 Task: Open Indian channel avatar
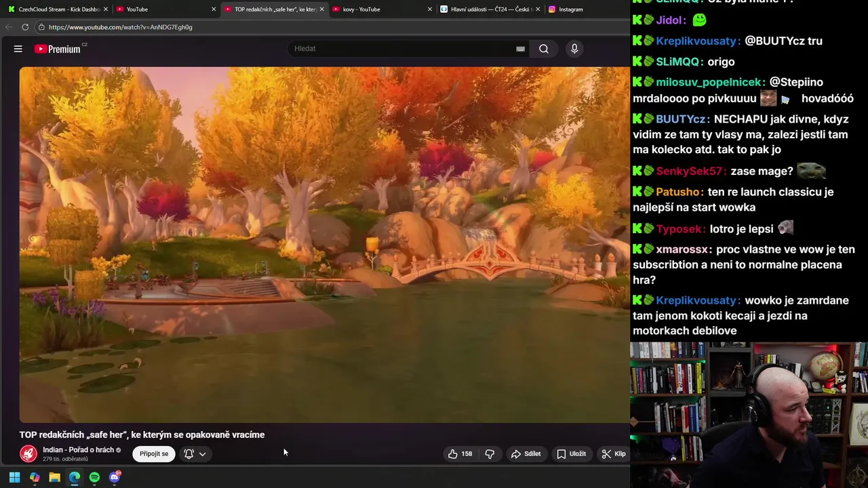(x=28, y=453)
